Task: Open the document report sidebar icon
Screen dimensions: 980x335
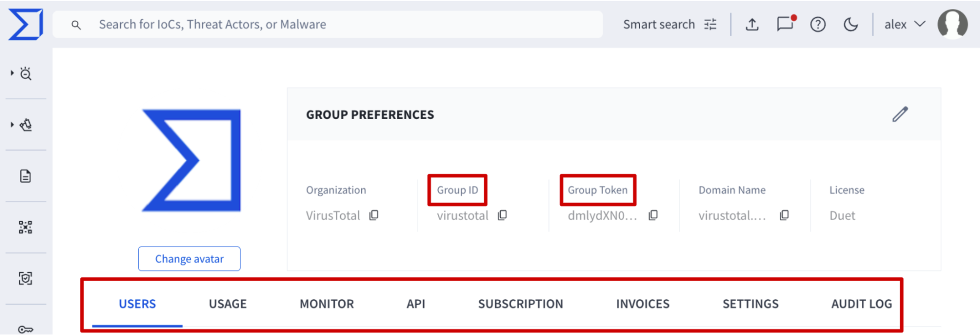Action: click(x=25, y=176)
